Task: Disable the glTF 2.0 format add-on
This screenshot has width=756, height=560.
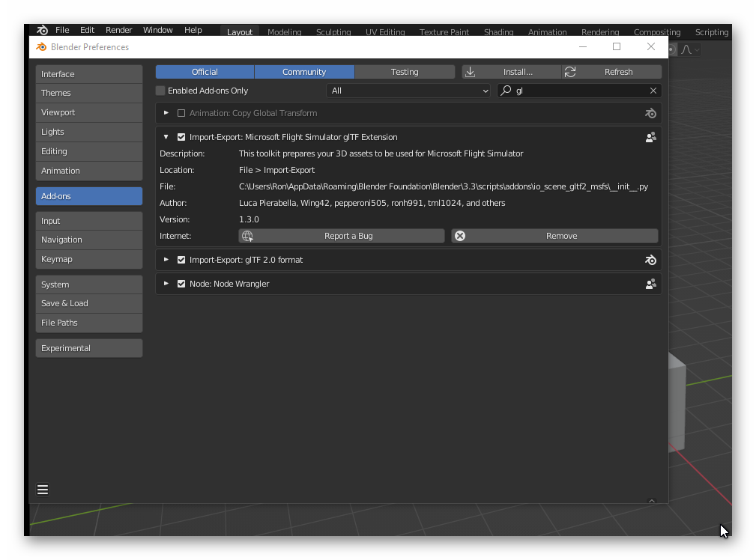Action: point(181,260)
